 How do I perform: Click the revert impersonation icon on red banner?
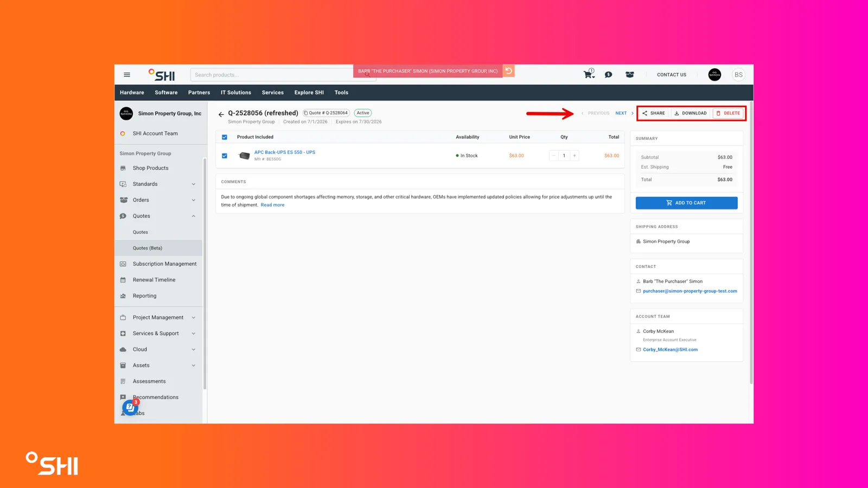pyautogui.click(x=508, y=71)
